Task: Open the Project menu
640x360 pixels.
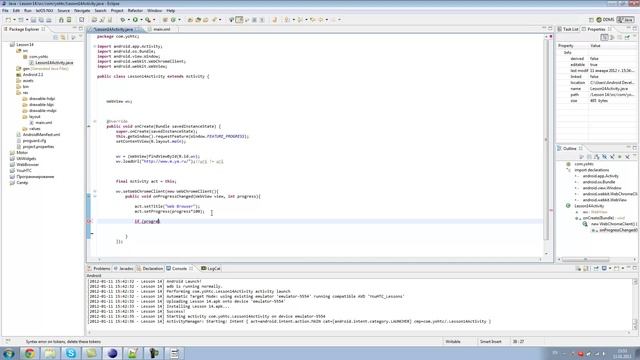Action: (117, 11)
